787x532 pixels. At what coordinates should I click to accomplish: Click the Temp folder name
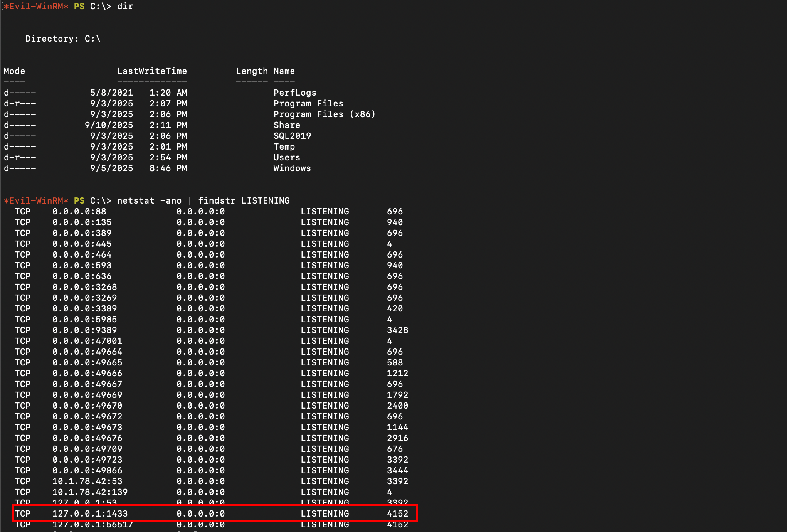(284, 147)
